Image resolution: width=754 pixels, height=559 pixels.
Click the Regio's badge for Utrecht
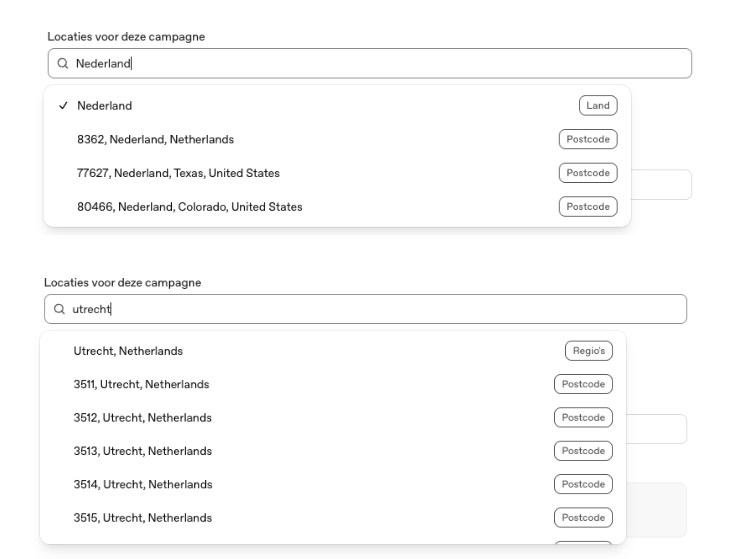tap(589, 351)
